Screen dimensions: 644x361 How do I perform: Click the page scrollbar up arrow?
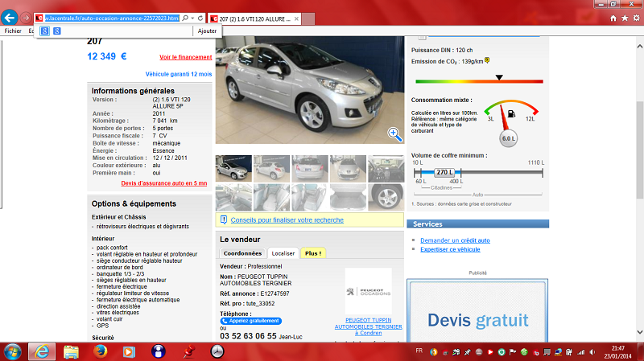(639, 45)
